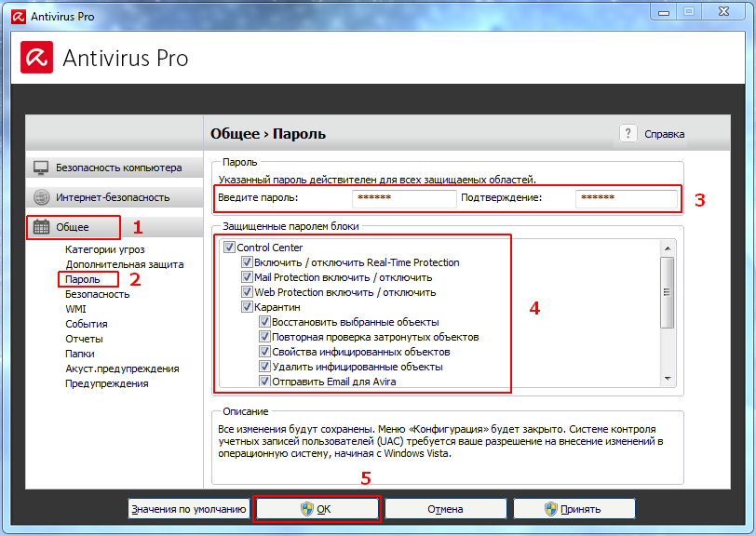Select the Общее section
The height and width of the screenshot is (536, 756).
click(x=115, y=226)
